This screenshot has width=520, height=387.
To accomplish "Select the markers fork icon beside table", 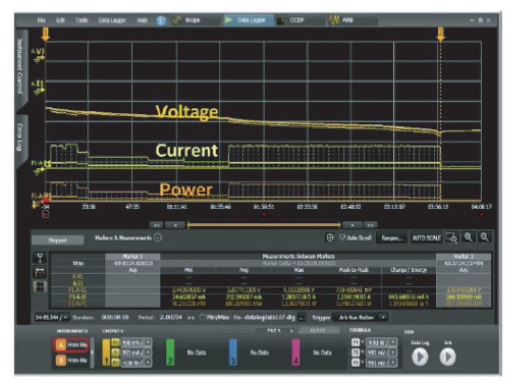I will click(40, 258).
